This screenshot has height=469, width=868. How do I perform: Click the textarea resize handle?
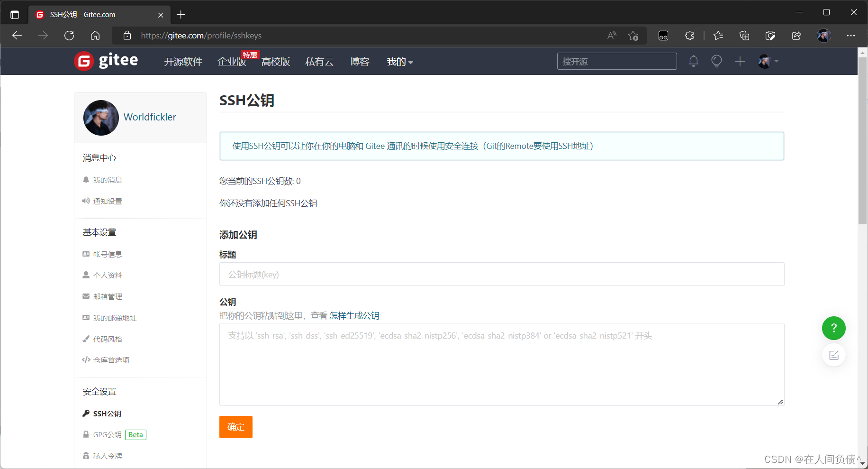point(780,402)
